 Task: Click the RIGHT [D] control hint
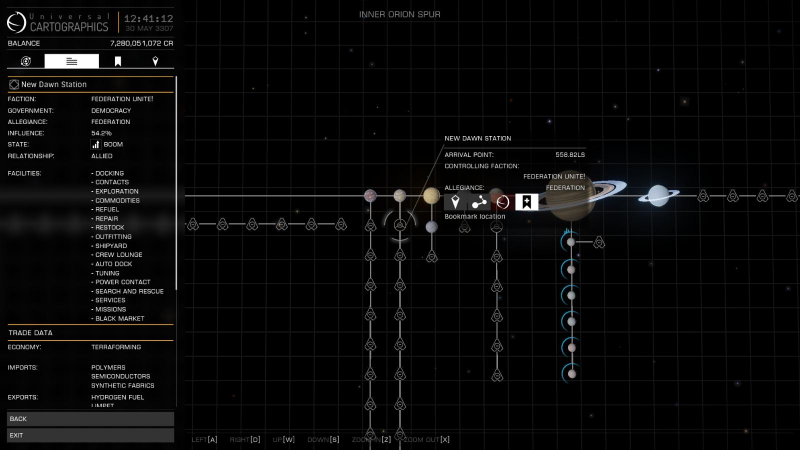(245, 439)
